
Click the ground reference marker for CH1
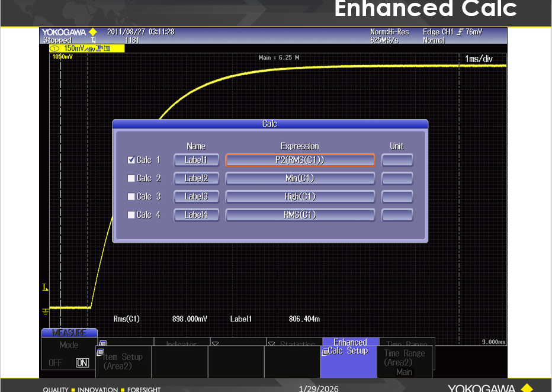pyautogui.click(x=45, y=311)
